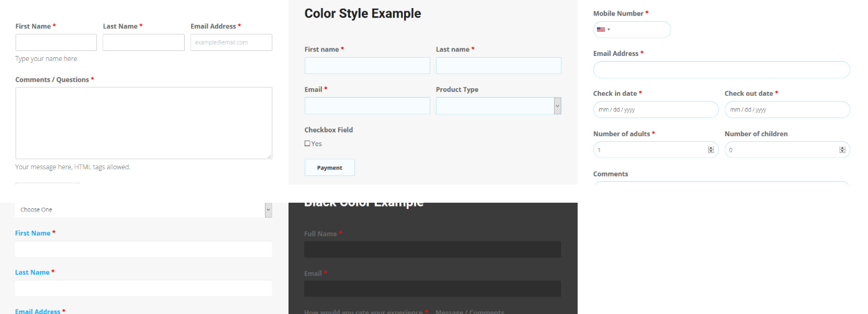
Task: Click the First name field in Color Style Example
Action: tap(367, 66)
